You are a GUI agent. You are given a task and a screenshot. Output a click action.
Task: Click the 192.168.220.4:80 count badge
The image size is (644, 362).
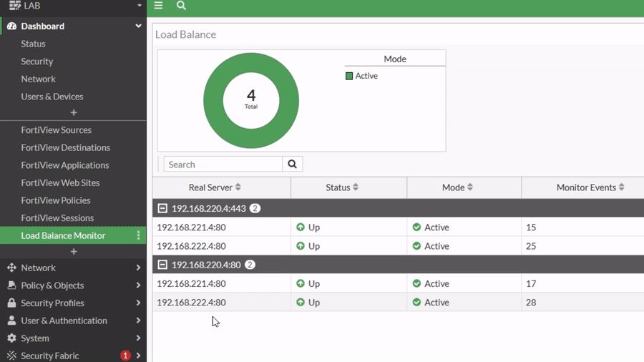click(x=250, y=264)
